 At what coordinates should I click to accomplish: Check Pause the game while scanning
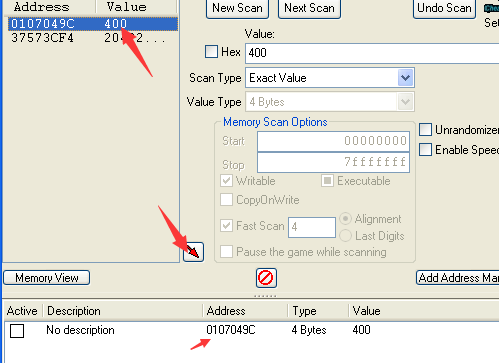(227, 252)
